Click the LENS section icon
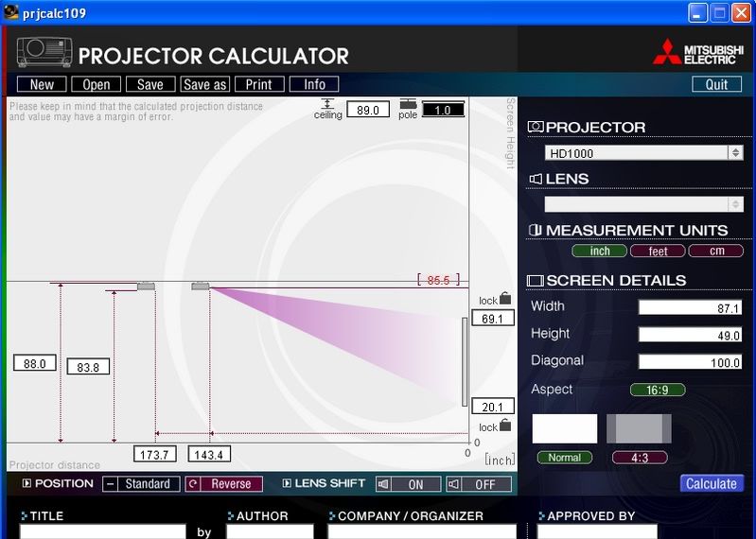Image resolution: width=756 pixels, height=539 pixels. pyautogui.click(x=536, y=179)
